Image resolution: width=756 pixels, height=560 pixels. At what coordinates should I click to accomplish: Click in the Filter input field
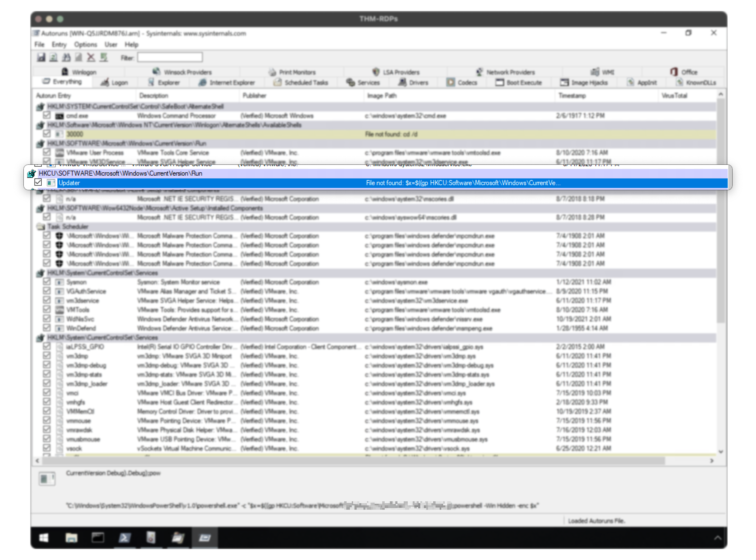point(170,57)
